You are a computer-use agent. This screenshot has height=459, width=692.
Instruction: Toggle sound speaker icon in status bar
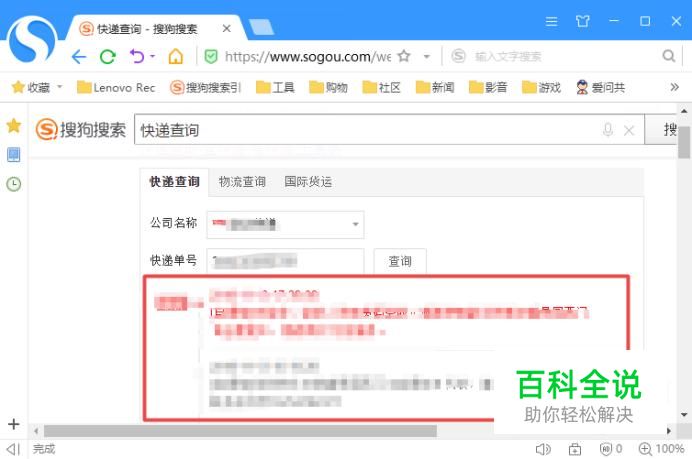click(543, 449)
